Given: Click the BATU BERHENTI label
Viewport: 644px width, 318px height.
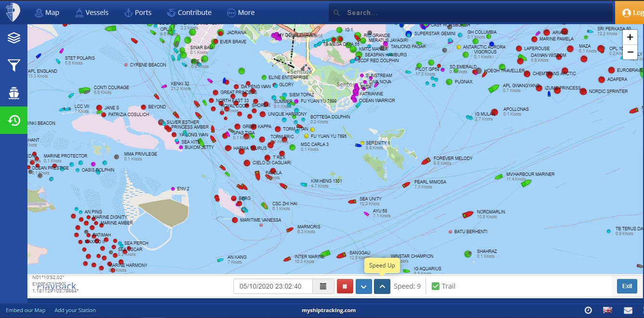Looking at the screenshot, I should [471, 232].
